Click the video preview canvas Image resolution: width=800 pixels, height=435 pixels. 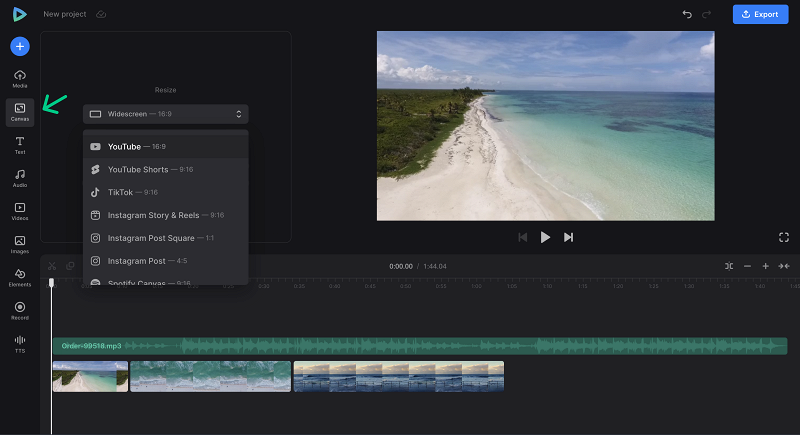point(545,126)
